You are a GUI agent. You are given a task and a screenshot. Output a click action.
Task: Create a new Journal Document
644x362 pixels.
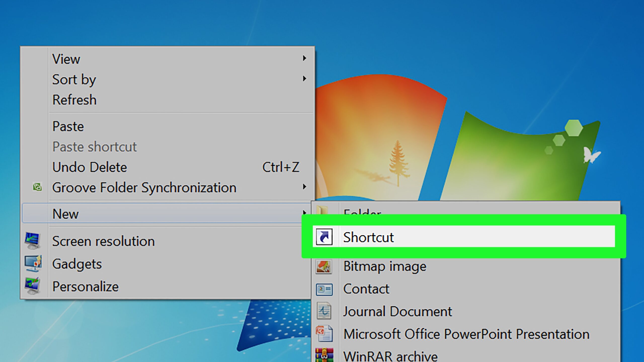[397, 311]
